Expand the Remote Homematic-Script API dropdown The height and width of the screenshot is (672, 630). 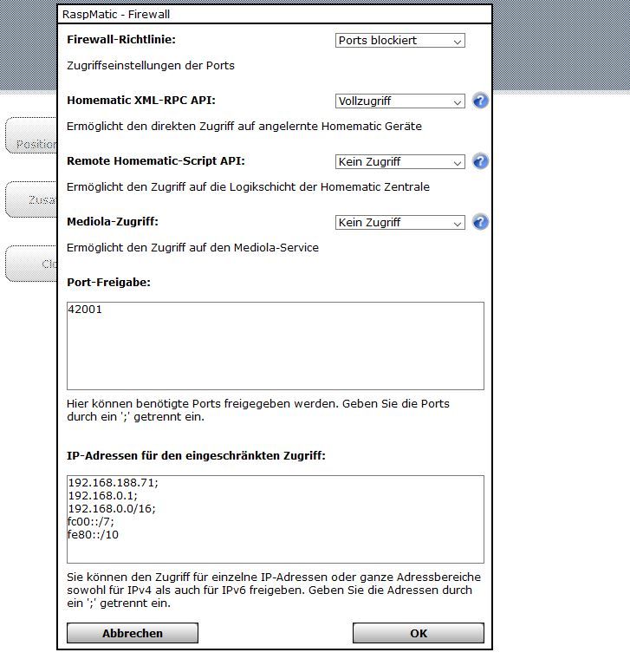(400, 162)
